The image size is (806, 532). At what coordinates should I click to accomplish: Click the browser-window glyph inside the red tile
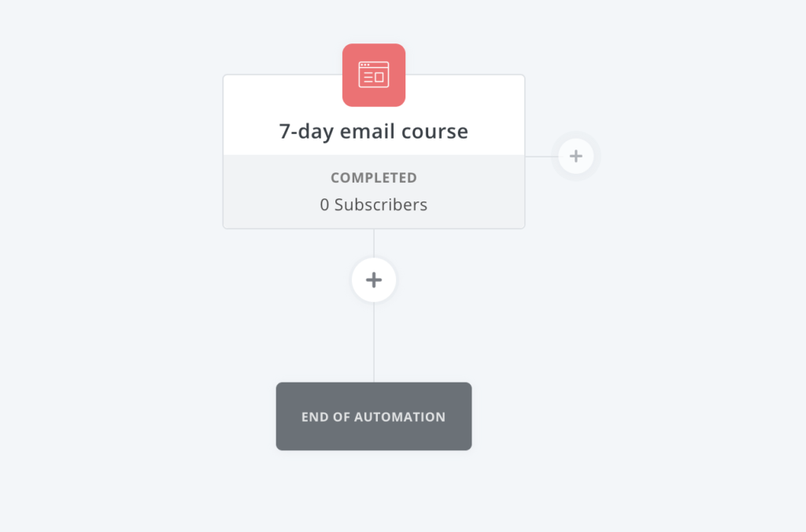374,75
